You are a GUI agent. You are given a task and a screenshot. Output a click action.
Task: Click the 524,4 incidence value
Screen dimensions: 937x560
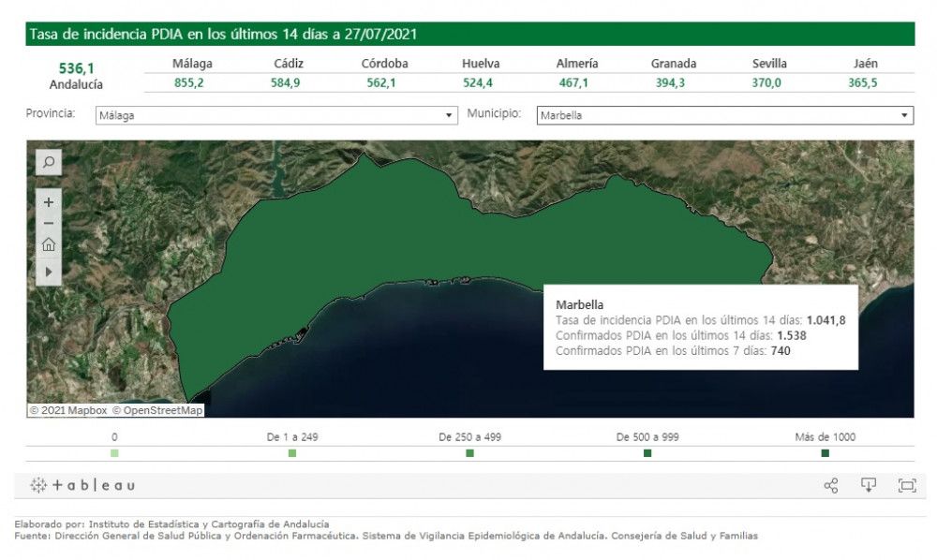tap(478, 83)
